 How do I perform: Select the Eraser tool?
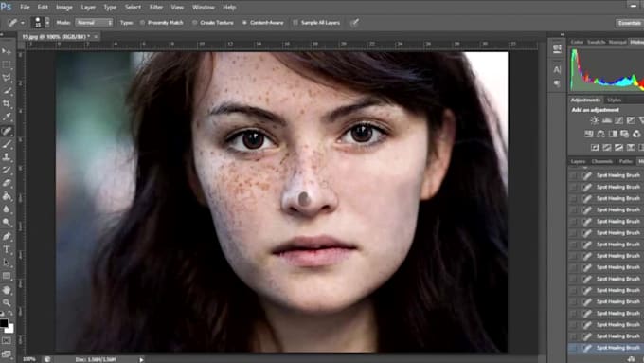[7, 183]
